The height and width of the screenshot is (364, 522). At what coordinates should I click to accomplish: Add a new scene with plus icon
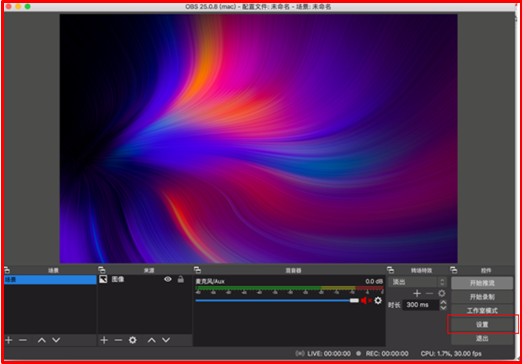point(9,340)
